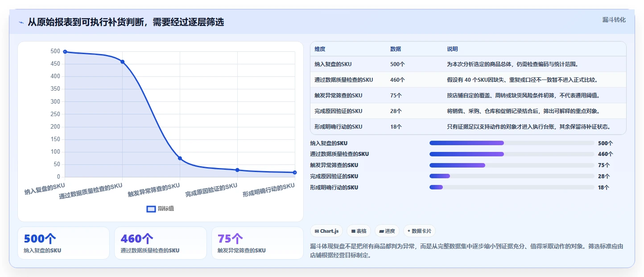Click the 500个 value in table

pos(397,64)
